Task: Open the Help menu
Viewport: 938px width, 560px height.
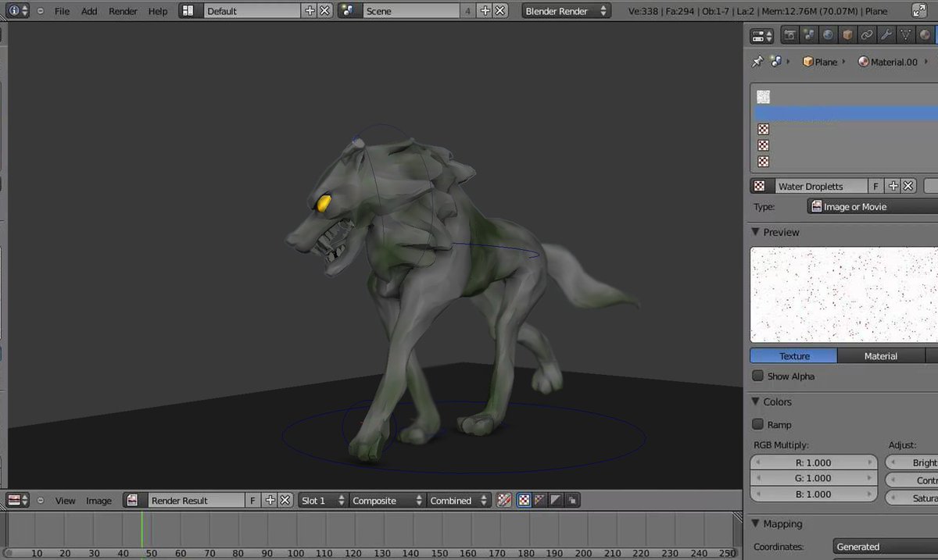Action: [158, 11]
